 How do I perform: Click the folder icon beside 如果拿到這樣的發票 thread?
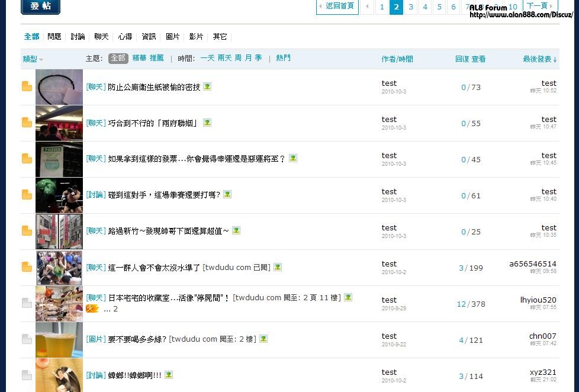(x=27, y=159)
